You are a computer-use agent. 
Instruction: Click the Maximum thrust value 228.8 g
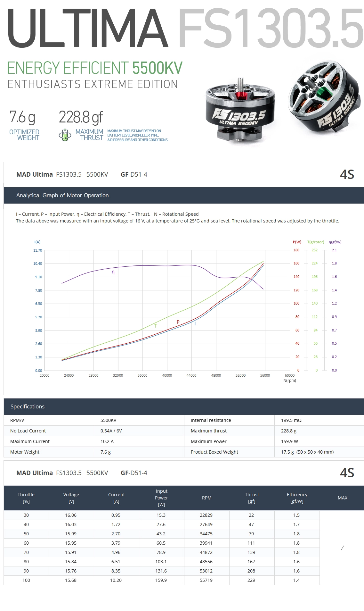tap(289, 431)
